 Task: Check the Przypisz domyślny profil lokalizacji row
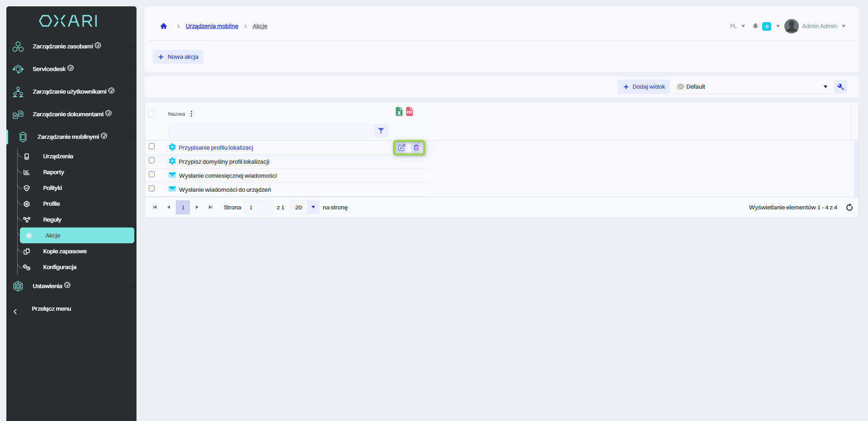152,161
